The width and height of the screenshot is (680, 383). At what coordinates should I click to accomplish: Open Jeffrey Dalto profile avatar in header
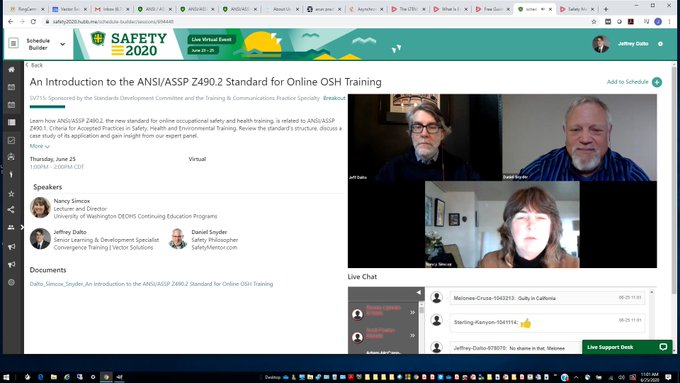601,44
